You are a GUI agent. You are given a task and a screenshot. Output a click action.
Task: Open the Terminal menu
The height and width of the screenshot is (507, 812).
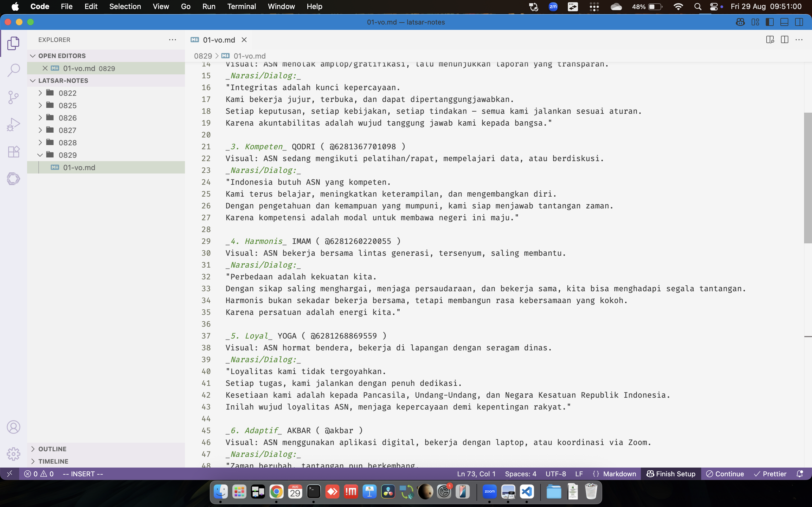[x=241, y=6]
